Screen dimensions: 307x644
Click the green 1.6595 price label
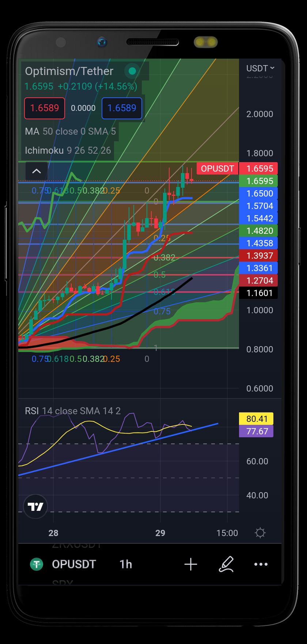click(258, 181)
